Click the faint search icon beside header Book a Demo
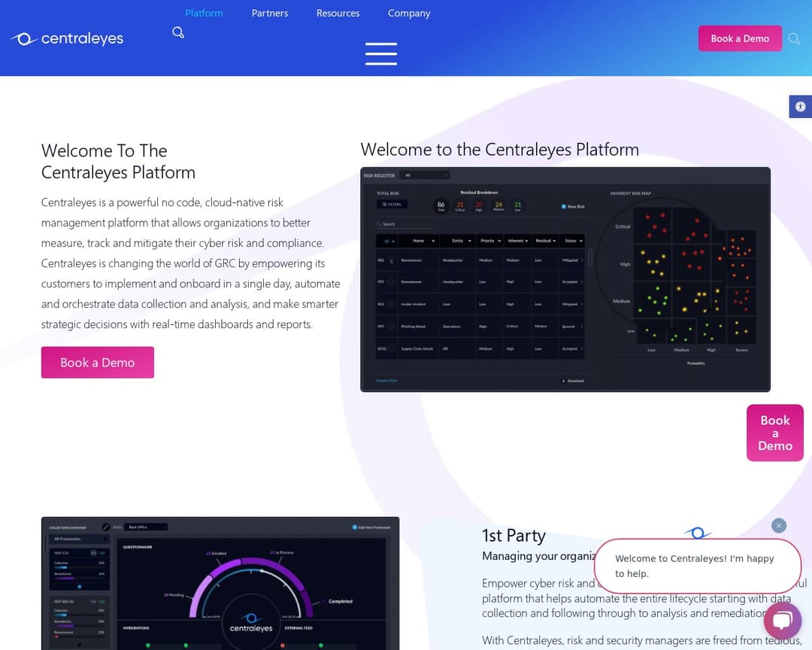812x650 pixels. coord(794,38)
